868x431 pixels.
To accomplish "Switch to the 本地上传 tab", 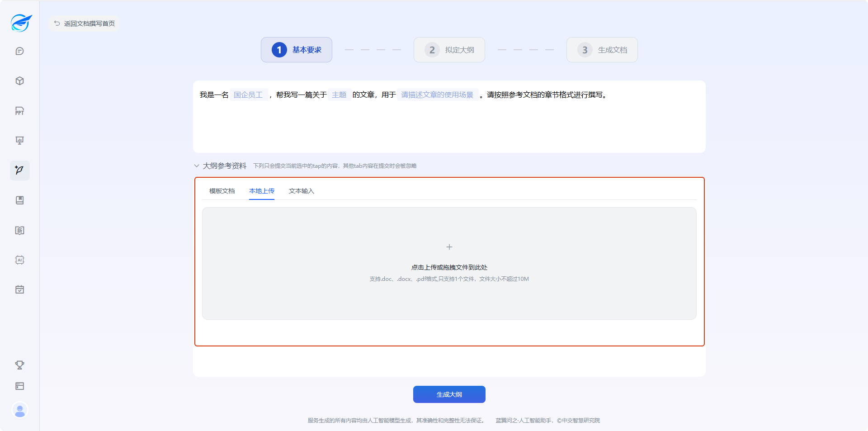I will (x=262, y=191).
